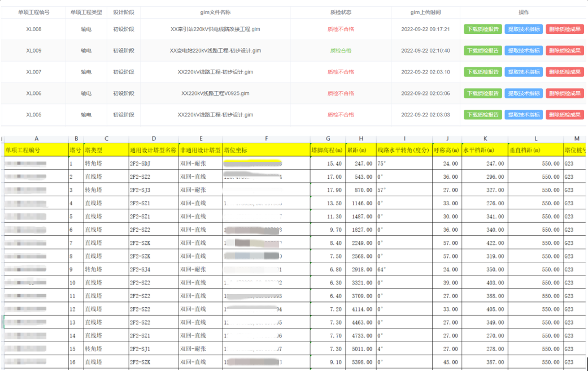Viewport: 588px width, 371px height.
Task: Click the 线路水平转角 header cell
Action: click(x=404, y=150)
